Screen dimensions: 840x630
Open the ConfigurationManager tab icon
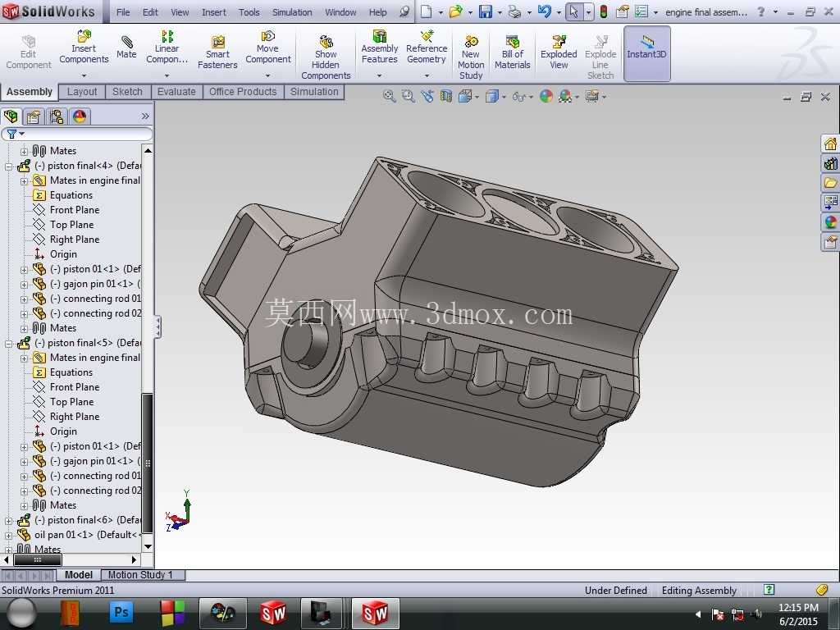57,116
